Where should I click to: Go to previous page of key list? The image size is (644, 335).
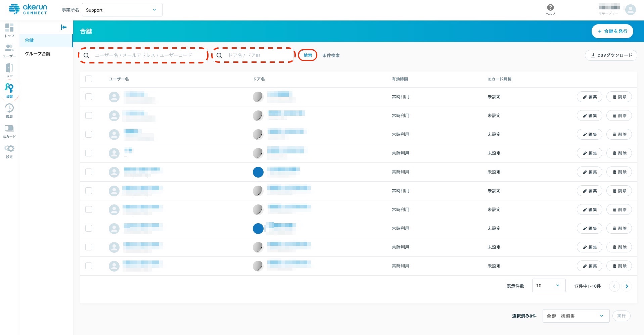pos(614,286)
